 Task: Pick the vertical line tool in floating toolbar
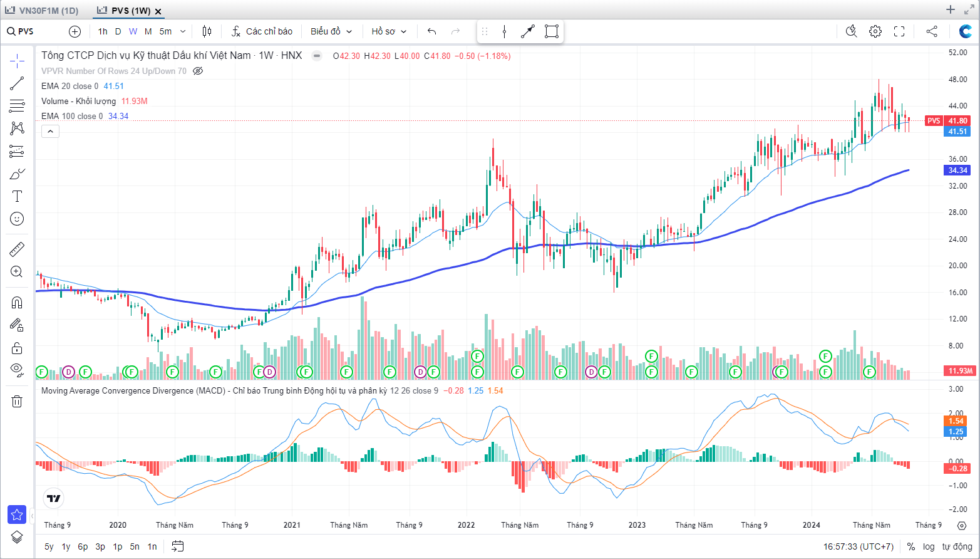[x=504, y=31]
